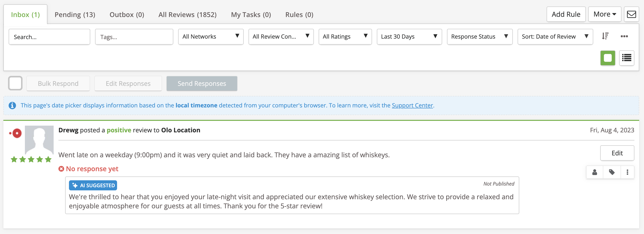Open the Sort: Date of Review dropdown
Screen dimensions: 644x234
pyautogui.click(x=555, y=36)
